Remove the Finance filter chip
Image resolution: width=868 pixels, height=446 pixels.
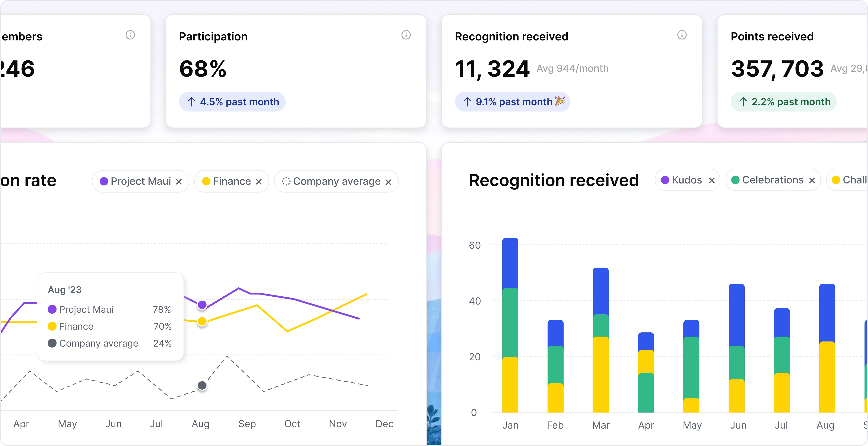pos(259,182)
